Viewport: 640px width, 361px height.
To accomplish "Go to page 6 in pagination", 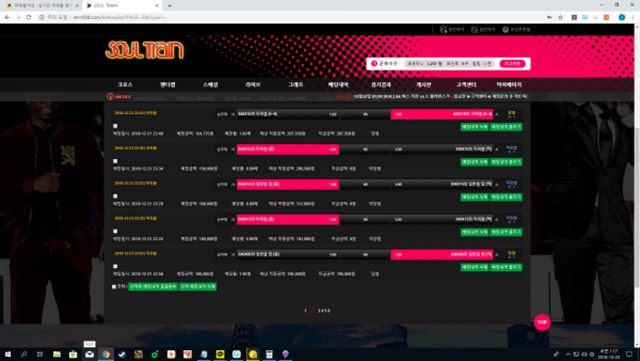I will (329, 311).
